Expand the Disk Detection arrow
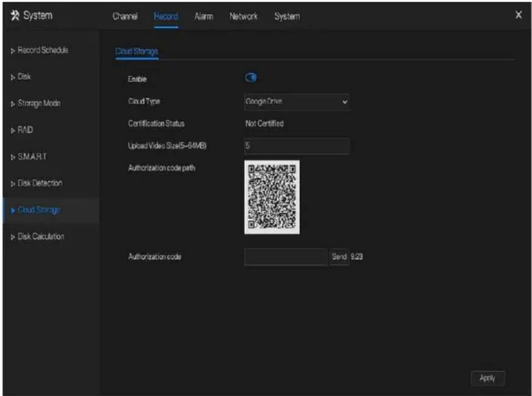This screenshot has height=396, width=532. coord(13,184)
